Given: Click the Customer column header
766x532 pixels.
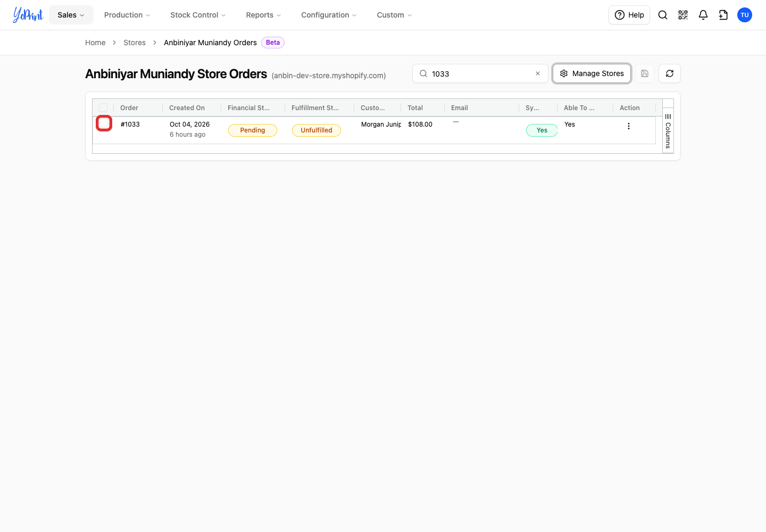Looking at the screenshot, I should pyautogui.click(x=372, y=107).
